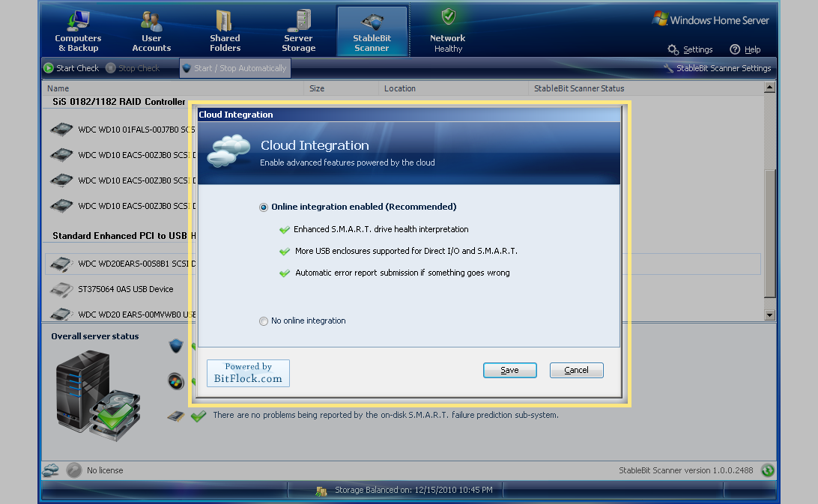Select the ST375064 0AS USB Device row
The height and width of the screenshot is (504, 818).
[x=125, y=289]
